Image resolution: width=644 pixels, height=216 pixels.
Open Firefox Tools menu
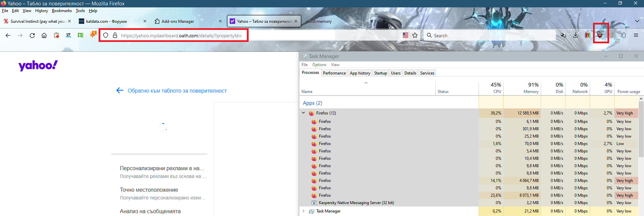[80, 11]
